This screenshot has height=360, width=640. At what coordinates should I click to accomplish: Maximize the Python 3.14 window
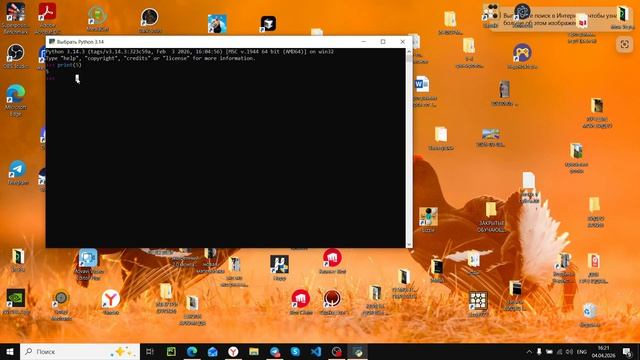[x=383, y=42]
